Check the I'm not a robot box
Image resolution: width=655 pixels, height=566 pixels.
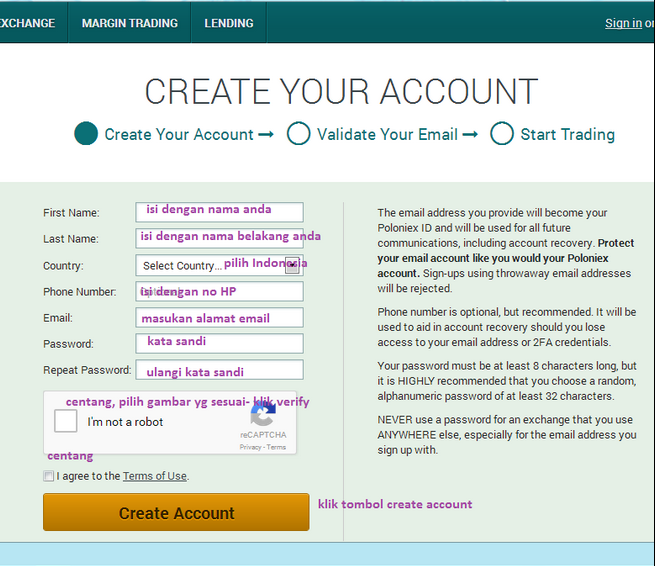(66, 421)
